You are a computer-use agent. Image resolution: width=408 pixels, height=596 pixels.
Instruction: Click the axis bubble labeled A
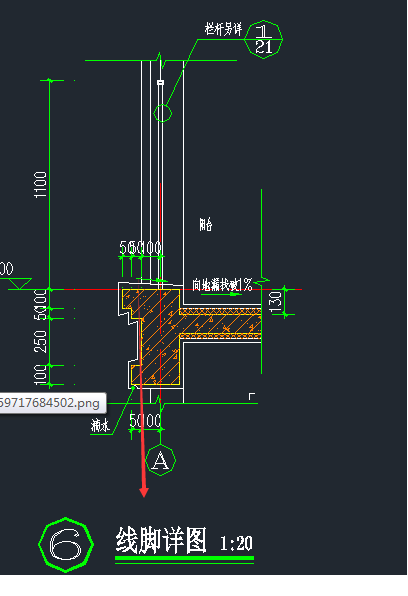click(160, 460)
